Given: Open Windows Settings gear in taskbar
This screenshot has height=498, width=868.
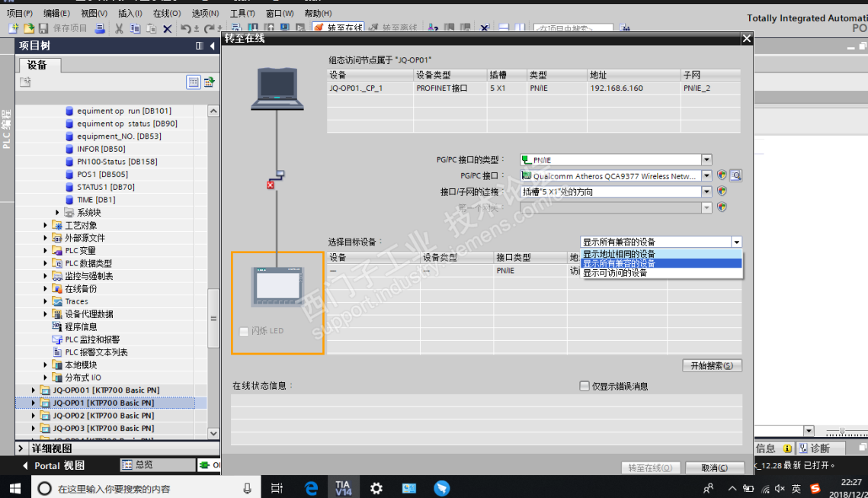Looking at the screenshot, I should [x=376, y=488].
